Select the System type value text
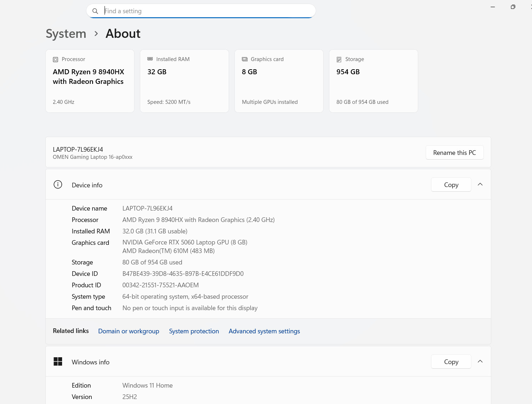This screenshot has height=404, width=532. pos(185,297)
